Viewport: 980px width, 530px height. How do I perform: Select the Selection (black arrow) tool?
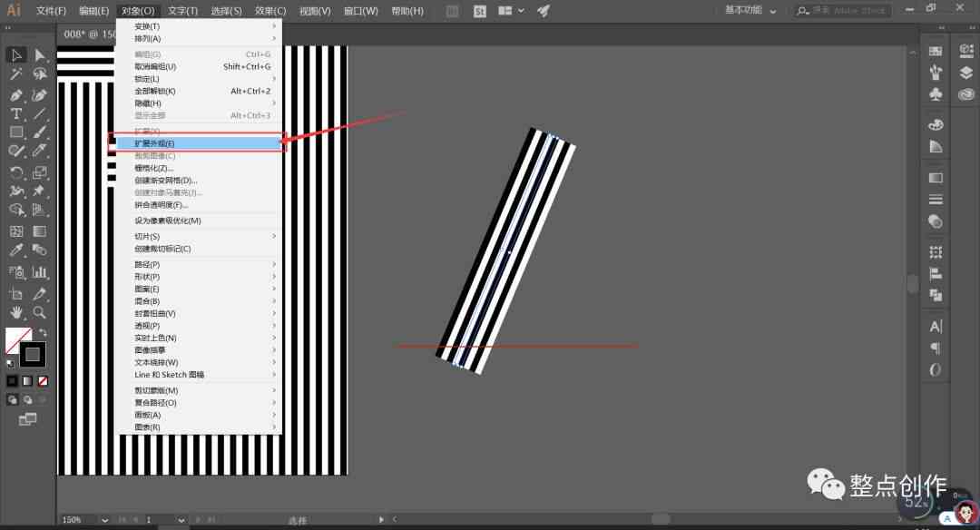click(x=16, y=55)
